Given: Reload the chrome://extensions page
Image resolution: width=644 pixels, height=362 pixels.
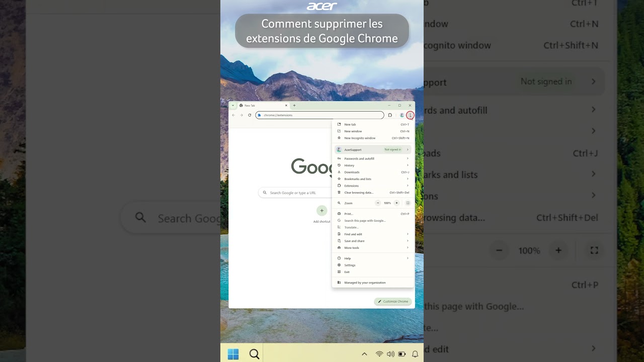Looking at the screenshot, I should pos(249,115).
